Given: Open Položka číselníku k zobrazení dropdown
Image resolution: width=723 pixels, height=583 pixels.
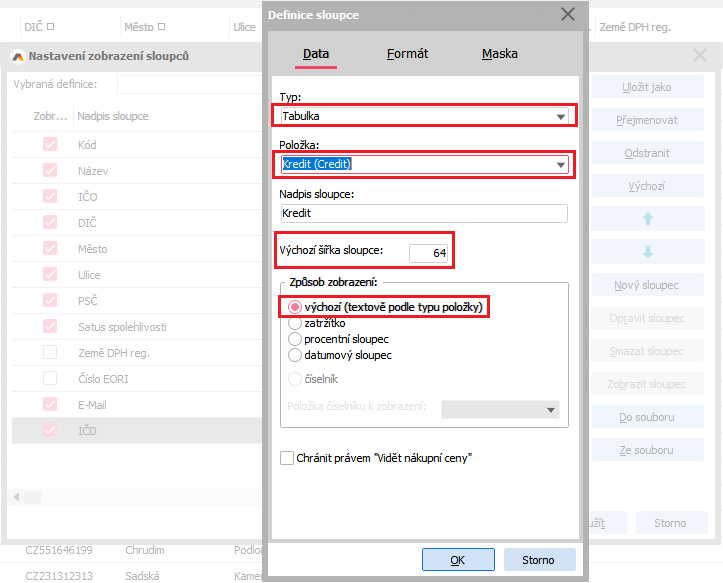Looking at the screenshot, I should click(x=551, y=410).
